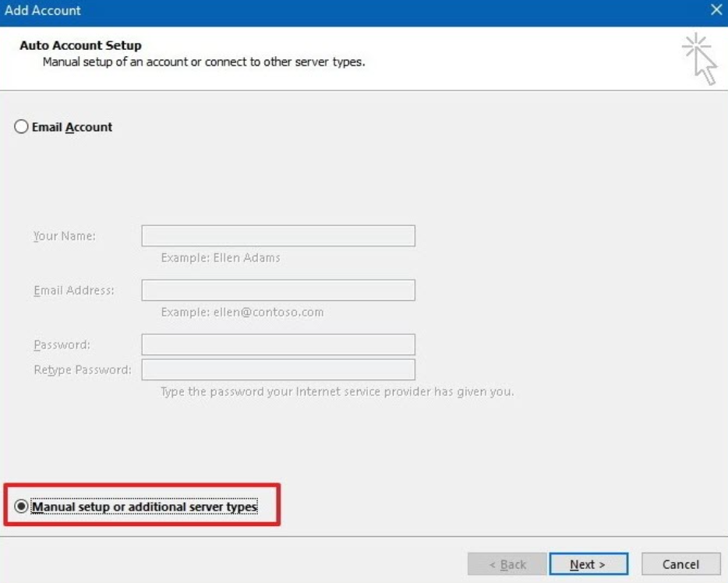This screenshot has width=728, height=583.
Task: Click the cursor-click wizard icon in header
Action: click(700, 58)
